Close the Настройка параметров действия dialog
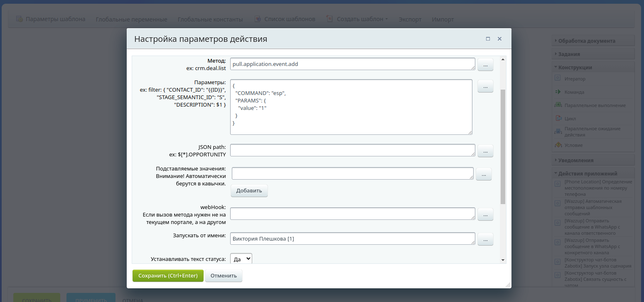 click(x=499, y=39)
